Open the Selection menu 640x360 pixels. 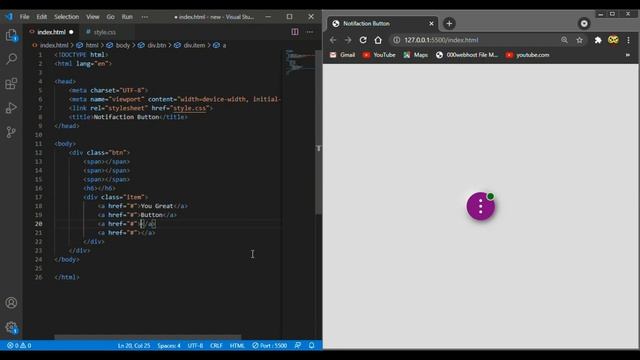click(x=67, y=17)
